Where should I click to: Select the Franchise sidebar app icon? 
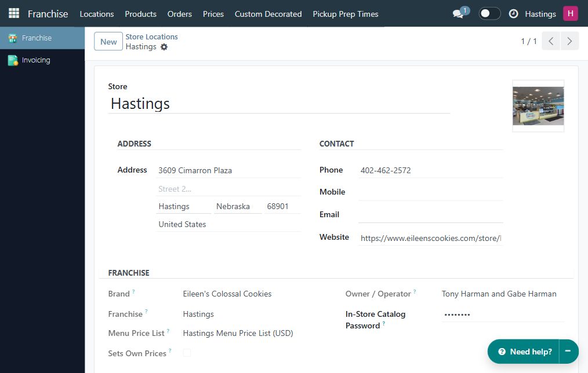coord(13,38)
